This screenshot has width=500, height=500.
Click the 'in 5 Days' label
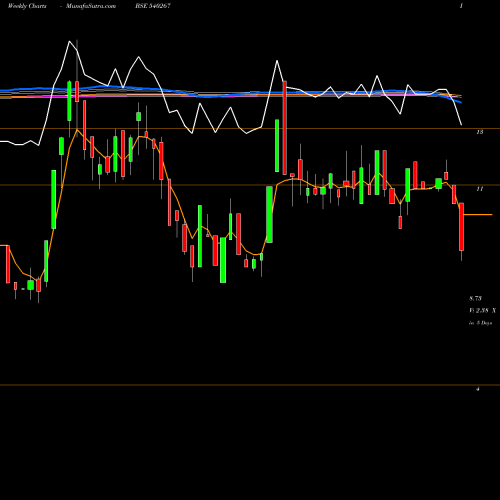[480, 323]
